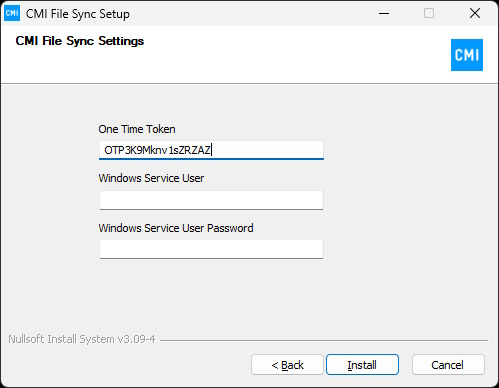Go back with the Back button
Image resolution: width=499 pixels, height=388 pixels.
287,365
